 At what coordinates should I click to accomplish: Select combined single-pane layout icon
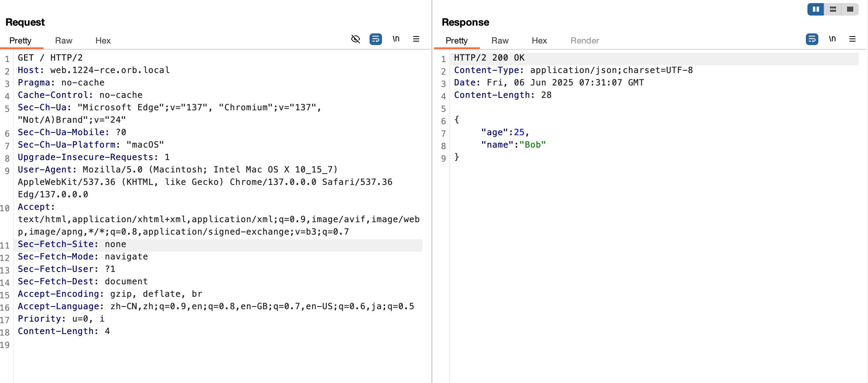click(850, 9)
